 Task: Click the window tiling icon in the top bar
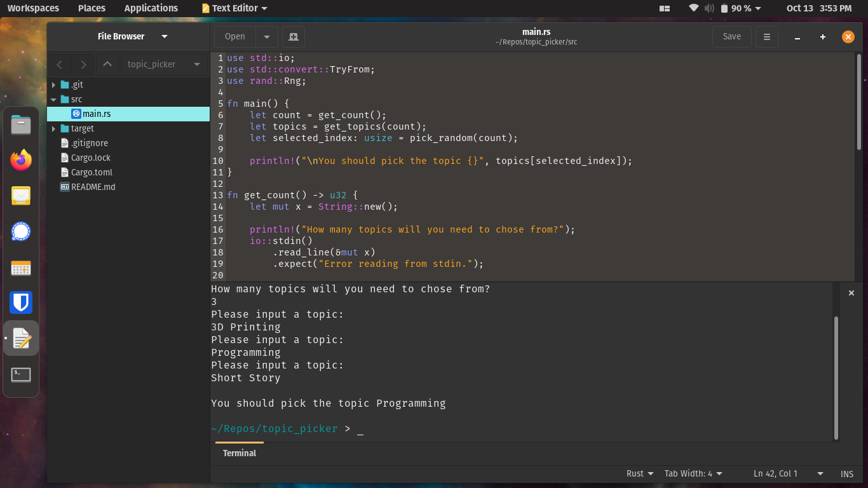665,8
